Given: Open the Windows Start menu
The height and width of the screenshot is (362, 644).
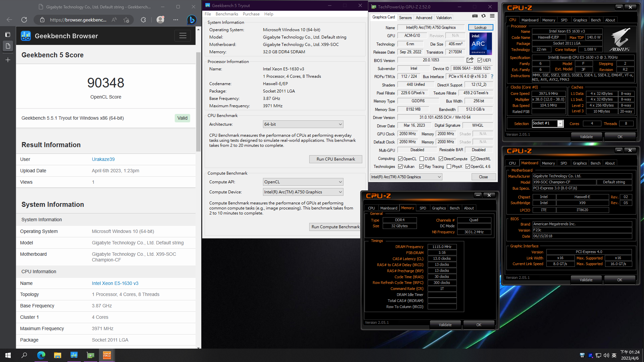Looking at the screenshot, I should click(8, 355).
